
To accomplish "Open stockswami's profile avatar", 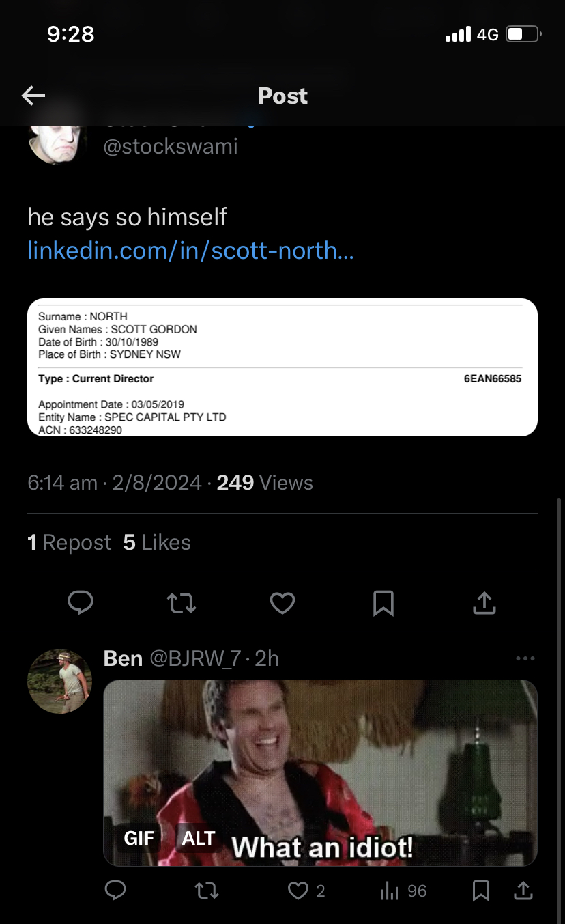I will [x=57, y=139].
